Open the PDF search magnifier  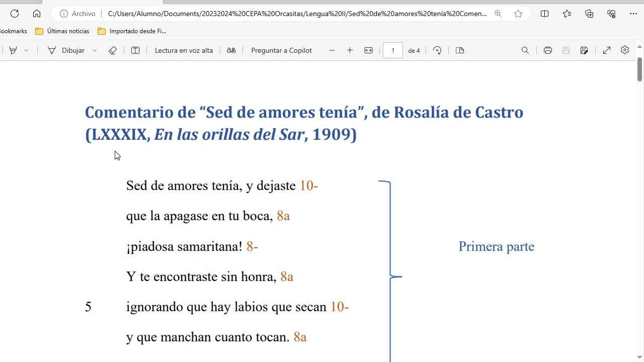(525, 50)
